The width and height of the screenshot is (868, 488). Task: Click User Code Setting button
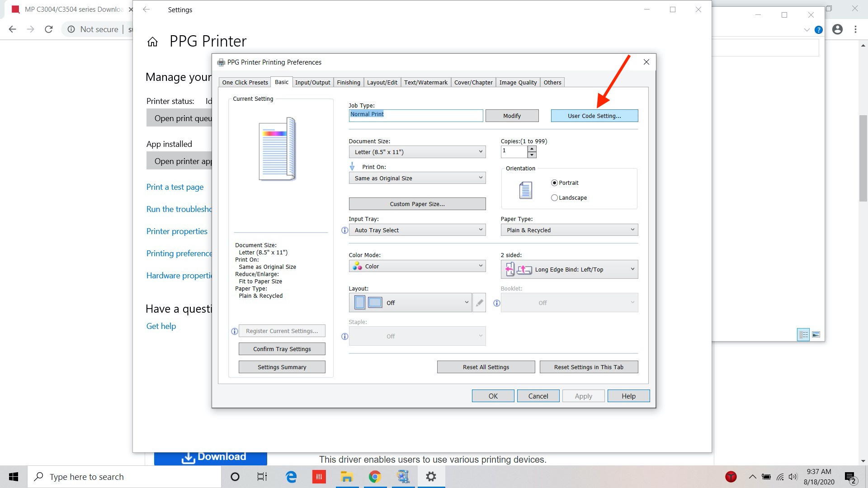pos(594,116)
